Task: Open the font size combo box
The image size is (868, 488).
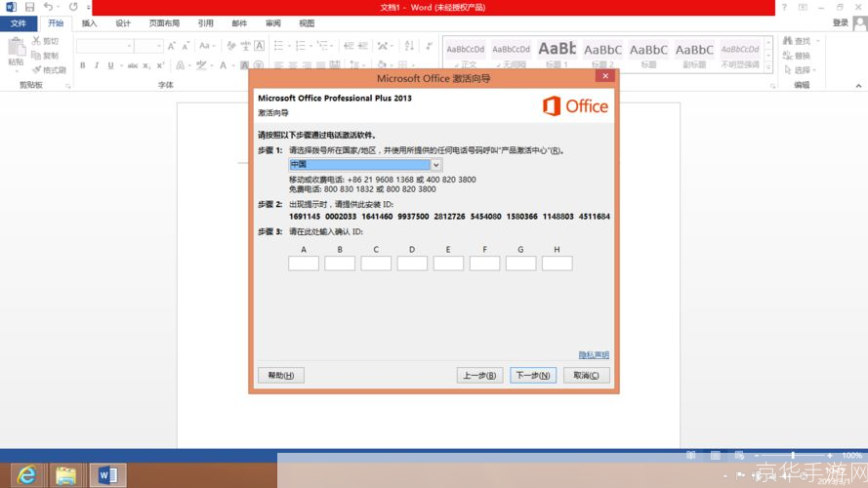Action: pyautogui.click(x=148, y=46)
